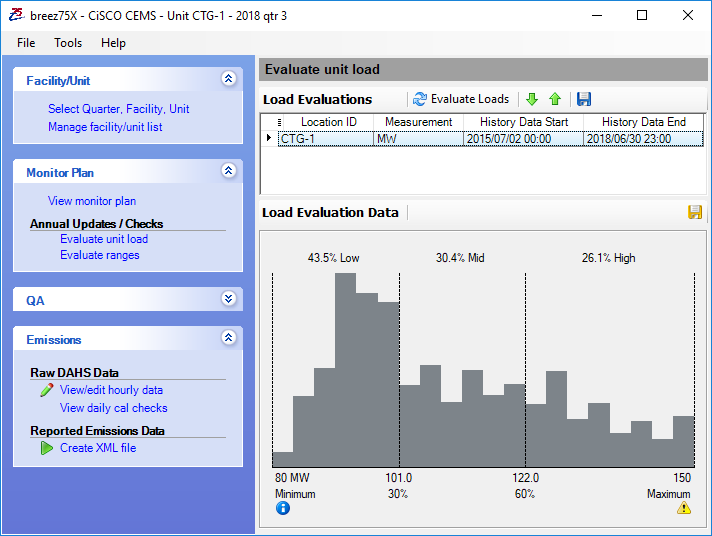This screenshot has height=536, width=712.
Task: Minimize the breez75X window
Action: (x=597, y=15)
